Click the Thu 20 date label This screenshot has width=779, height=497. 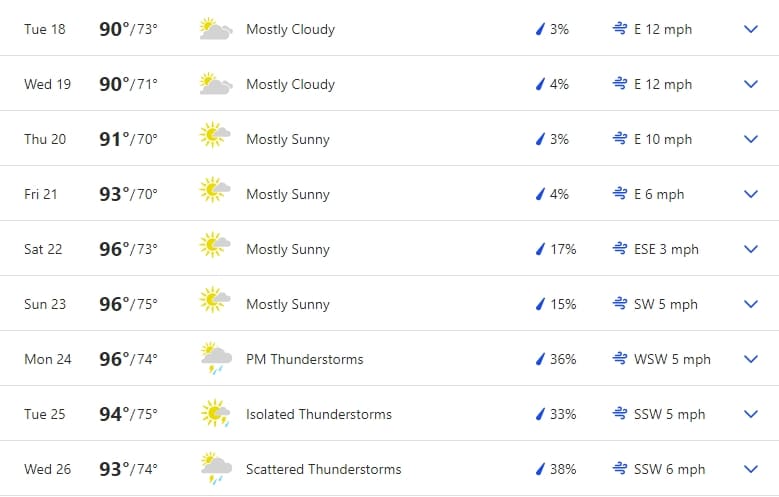click(x=45, y=139)
